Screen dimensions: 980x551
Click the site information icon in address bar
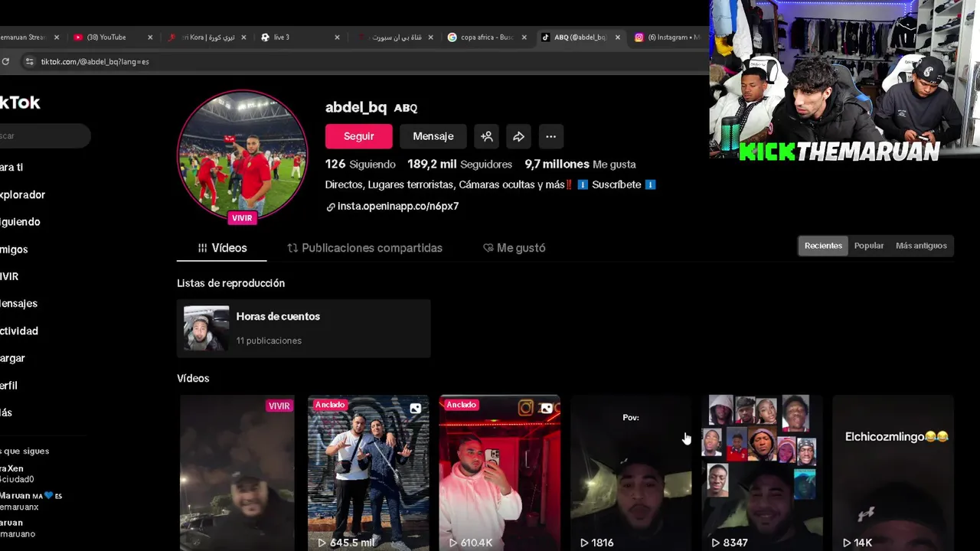(x=29, y=61)
